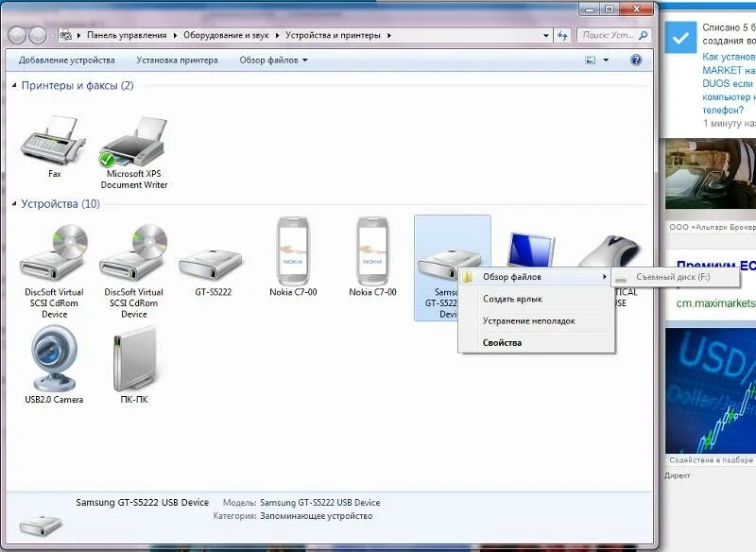Click the help question mark icon
Viewport: 756px width, 552px height.
point(636,60)
